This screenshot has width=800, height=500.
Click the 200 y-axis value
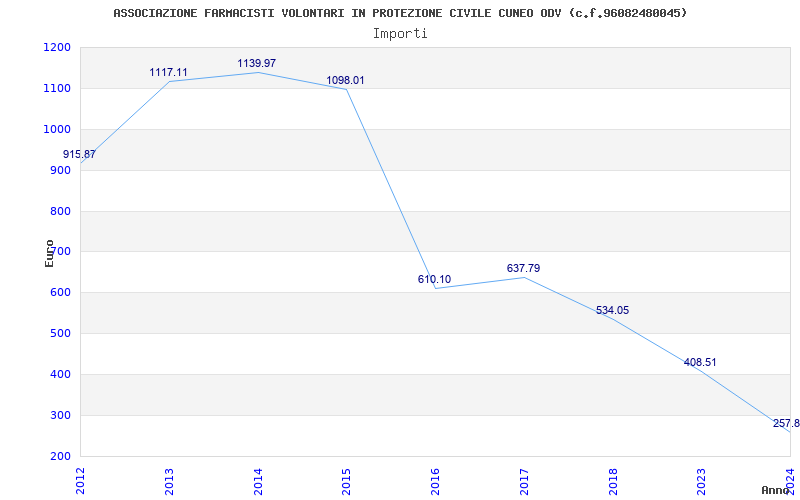(60, 456)
